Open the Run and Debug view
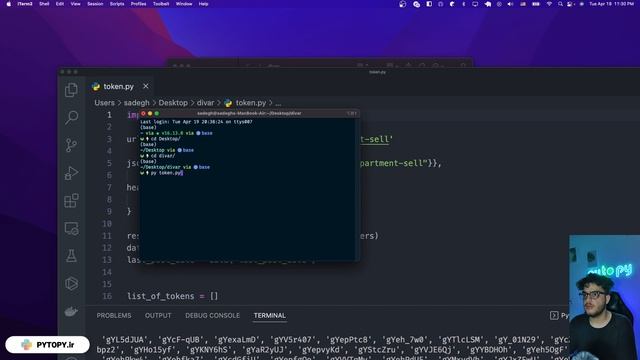The width and height of the screenshot is (640, 360). tap(71, 173)
